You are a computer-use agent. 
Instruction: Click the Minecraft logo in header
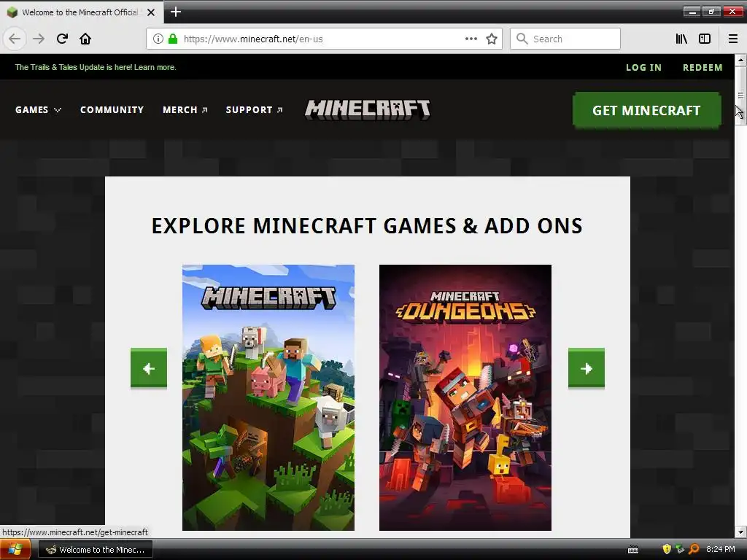pyautogui.click(x=368, y=110)
